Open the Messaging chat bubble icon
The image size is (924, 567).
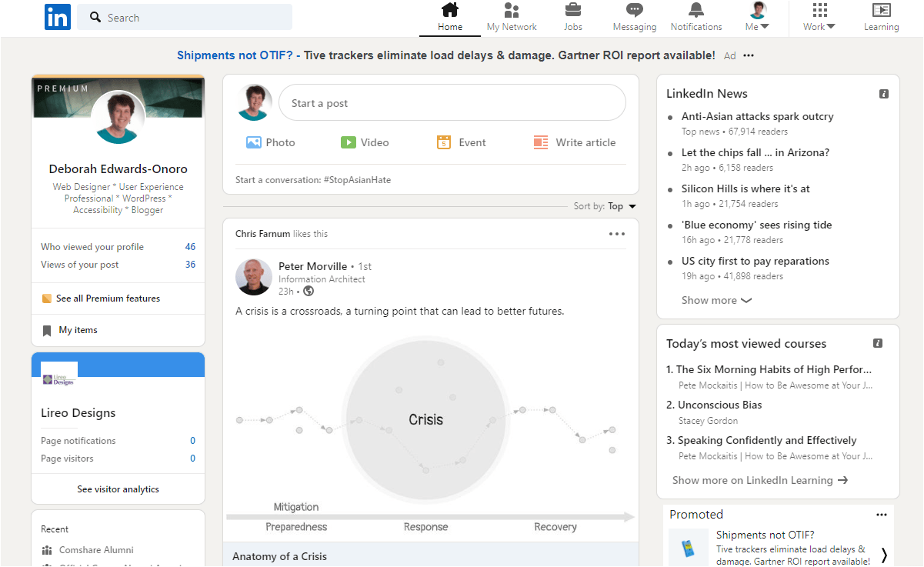coord(635,10)
